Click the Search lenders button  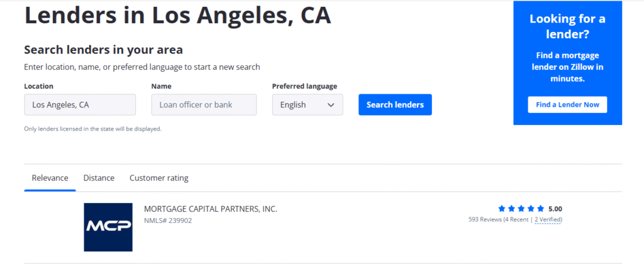pyautogui.click(x=395, y=104)
